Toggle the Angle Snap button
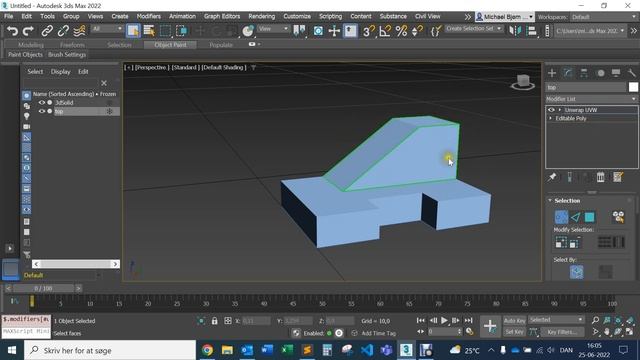The height and width of the screenshot is (360, 640). coord(385,31)
